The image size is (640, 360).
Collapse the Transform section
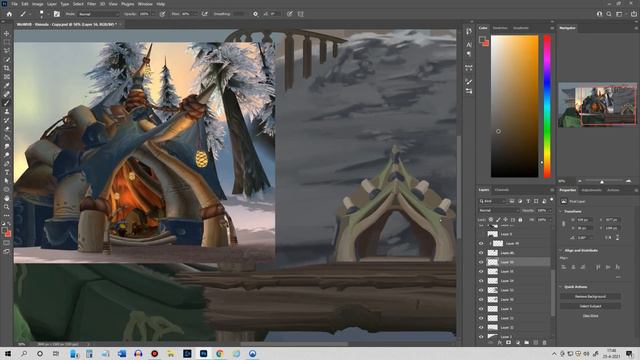tap(561, 211)
